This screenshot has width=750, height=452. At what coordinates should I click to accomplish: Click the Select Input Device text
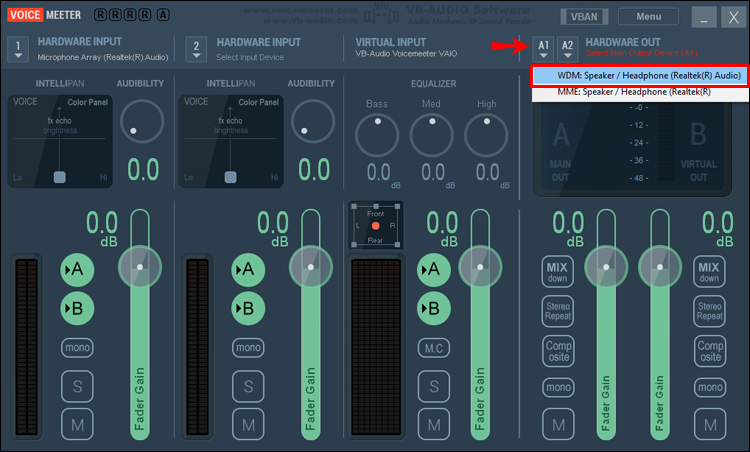[250, 57]
